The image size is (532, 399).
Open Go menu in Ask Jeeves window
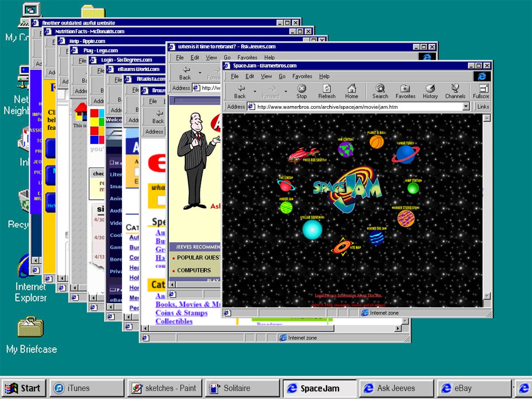pos(227,58)
